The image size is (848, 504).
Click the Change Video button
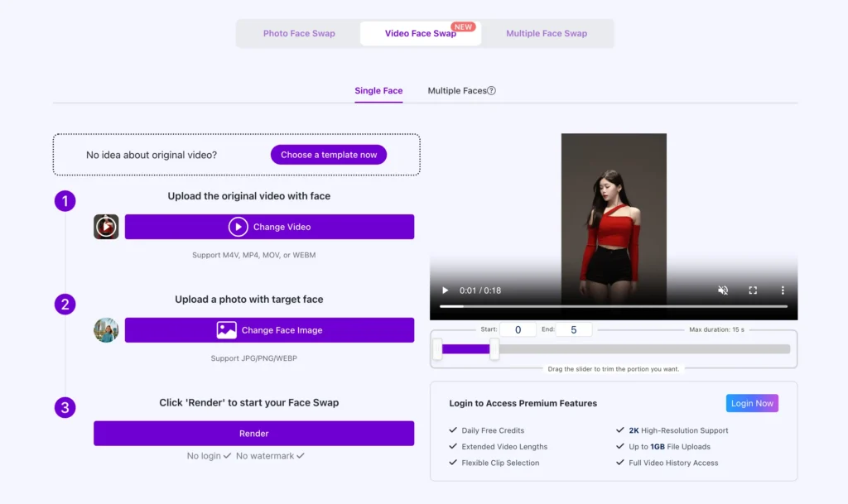[x=269, y=227]
